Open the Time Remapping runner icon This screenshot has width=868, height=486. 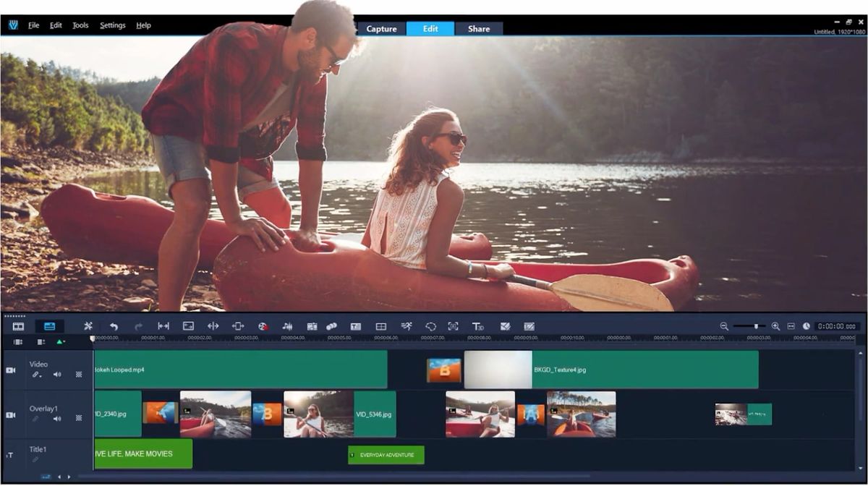coord(407,327)
